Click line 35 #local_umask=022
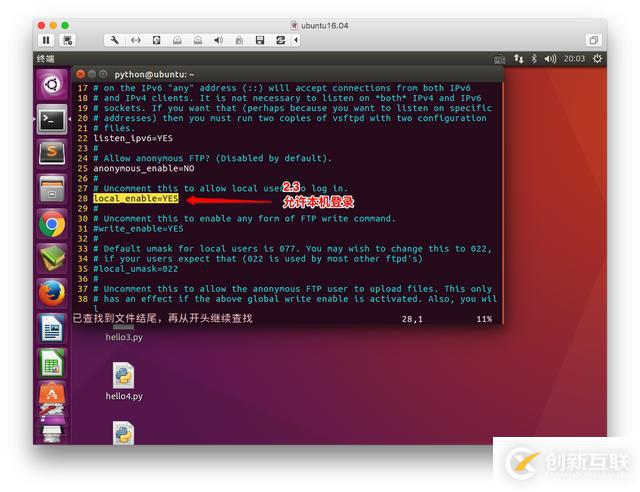640x492 pixels. point(136,269)
